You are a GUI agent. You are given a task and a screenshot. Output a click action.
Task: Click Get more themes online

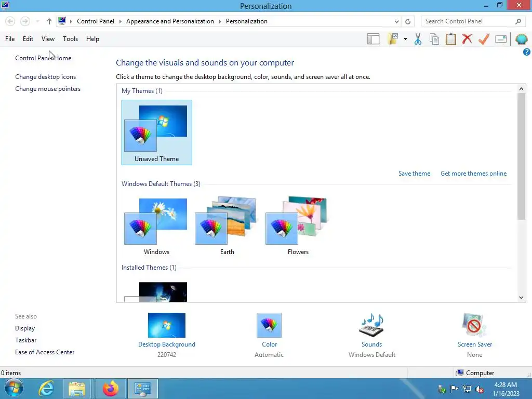coord(473,174)
